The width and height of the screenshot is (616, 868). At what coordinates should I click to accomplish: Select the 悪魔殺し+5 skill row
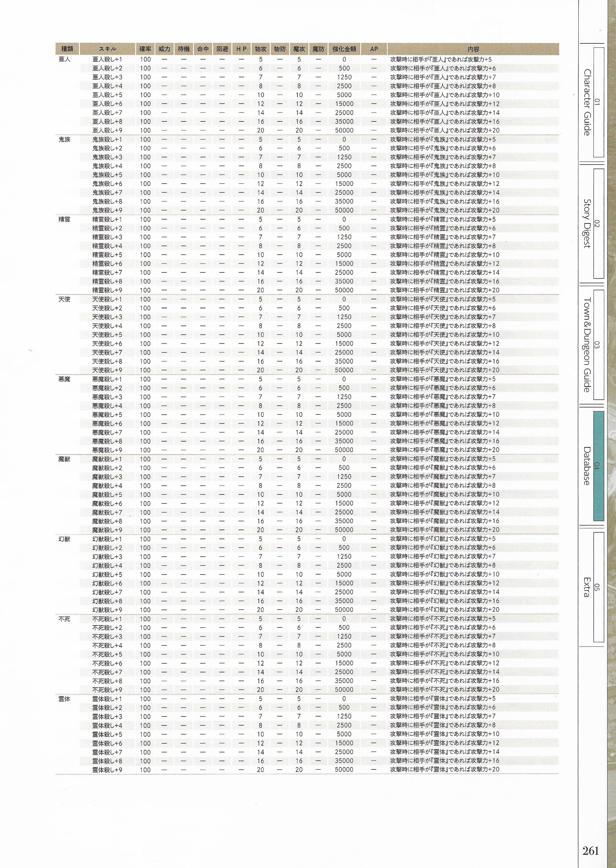[x=307, y=415]
